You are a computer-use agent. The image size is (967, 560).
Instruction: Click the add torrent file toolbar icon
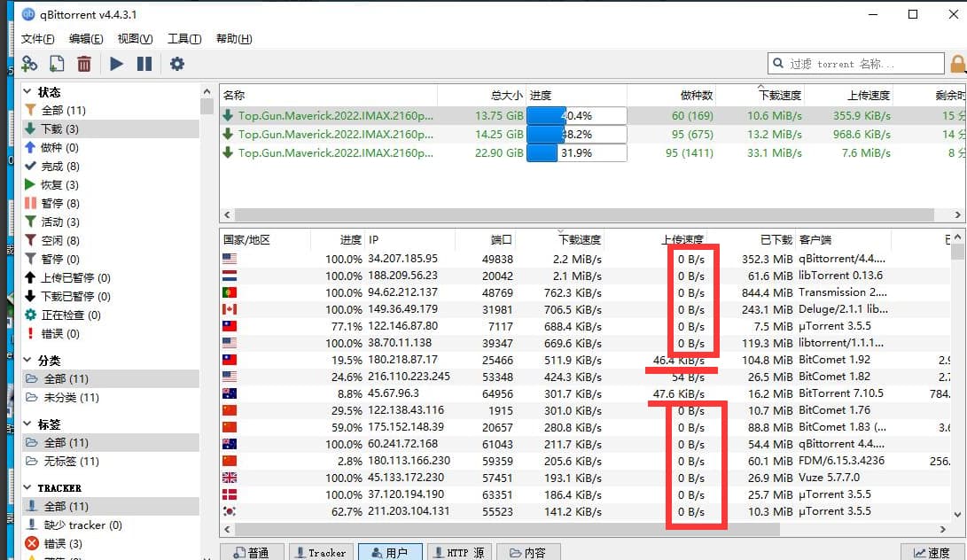[x=57, y=64]
